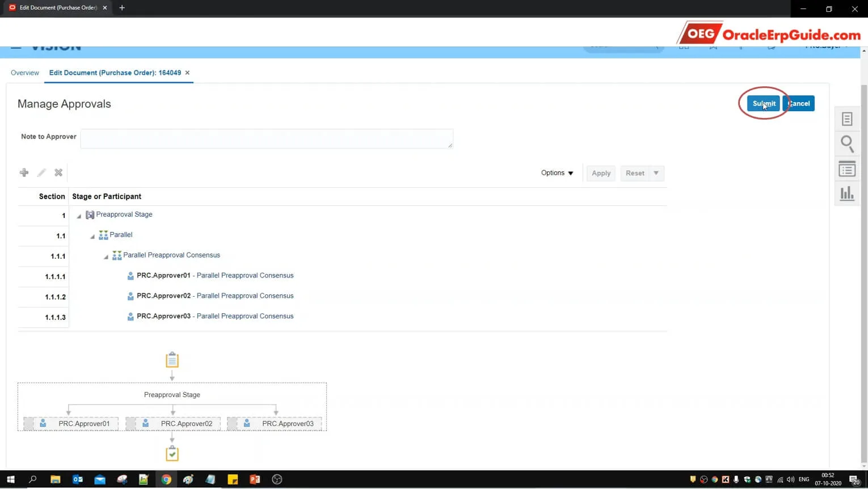
Task: Click the clipboard start icon in diagram
Action: [x=172, y=360]
